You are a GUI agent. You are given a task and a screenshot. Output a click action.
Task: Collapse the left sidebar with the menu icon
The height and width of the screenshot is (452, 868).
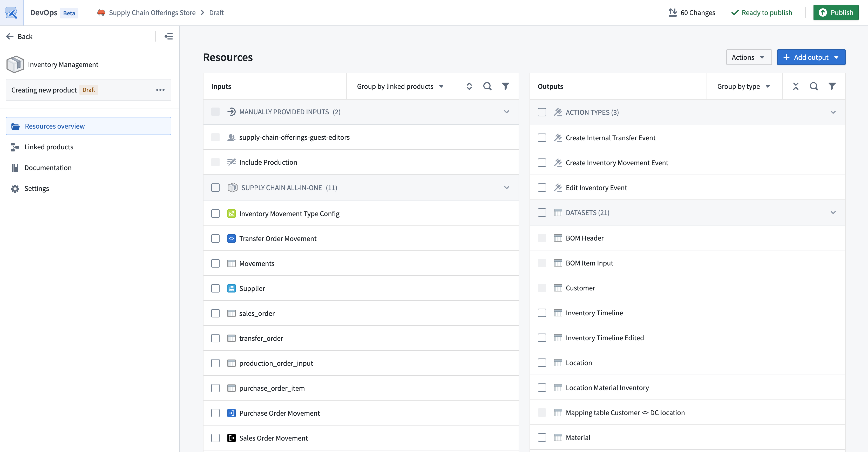click(x=168, y=36)
